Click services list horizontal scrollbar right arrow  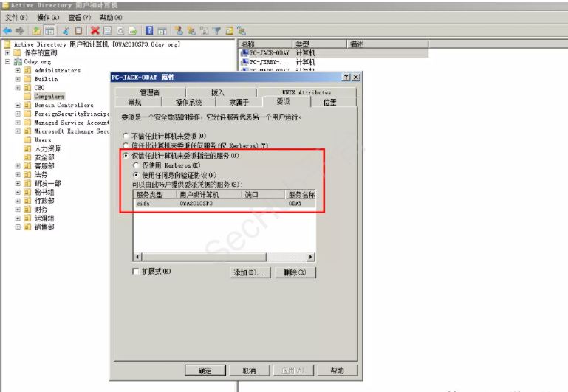click(x=312, y=257)
